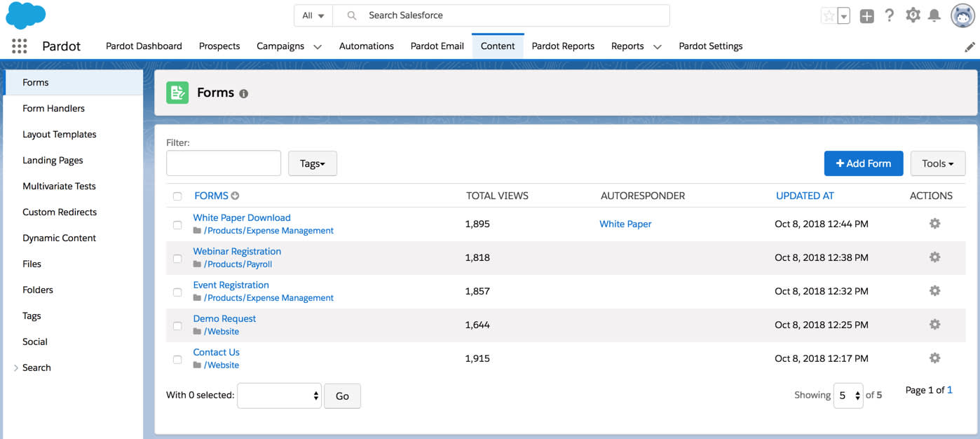Click the Search Salesforce field
This screenshot has height=439, width=980.
pos(501,15)
